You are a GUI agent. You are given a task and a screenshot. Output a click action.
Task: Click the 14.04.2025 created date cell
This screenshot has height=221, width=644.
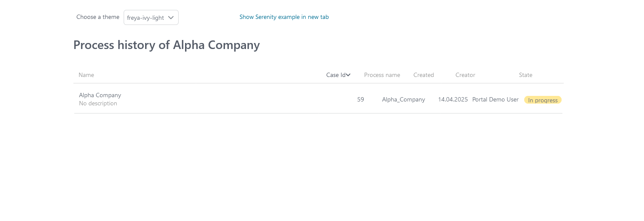(x=453, y=99)
